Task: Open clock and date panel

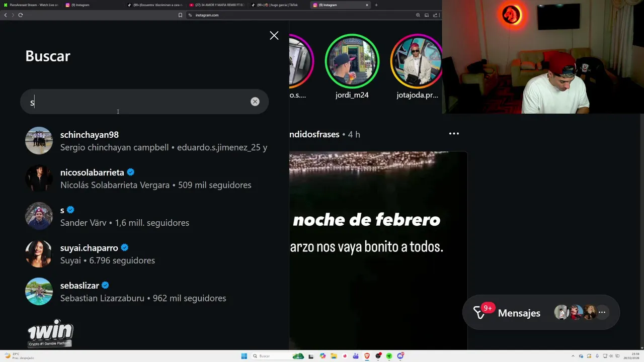Action: 631,356
